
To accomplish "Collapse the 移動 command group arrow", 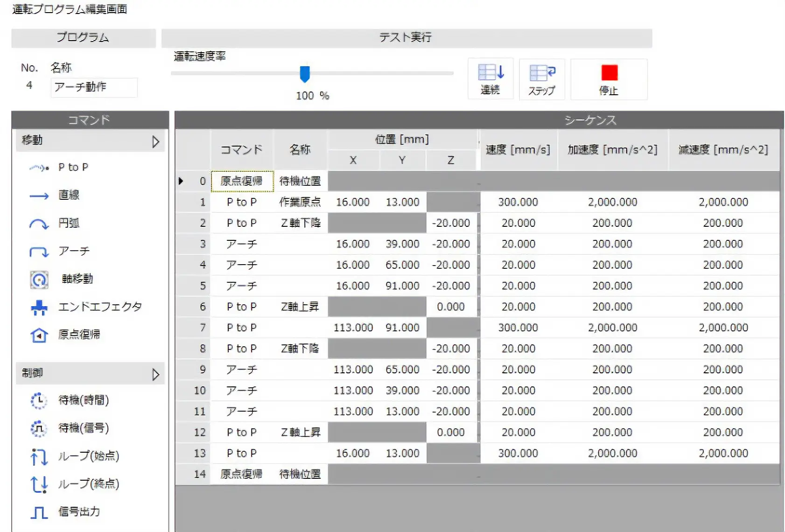I will click(x=155, y=141).
